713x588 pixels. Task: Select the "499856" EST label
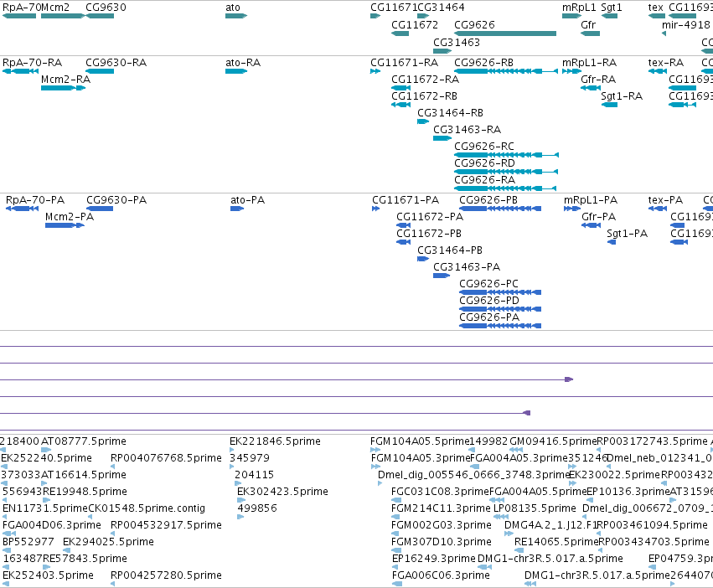point(257,508)
